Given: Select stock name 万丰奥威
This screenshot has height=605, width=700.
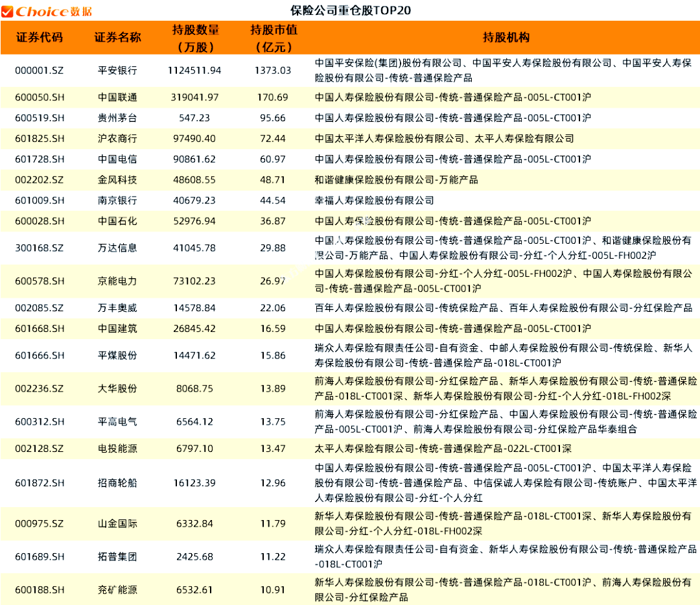Looking at the screenshot, I should [x=117, y=308].
